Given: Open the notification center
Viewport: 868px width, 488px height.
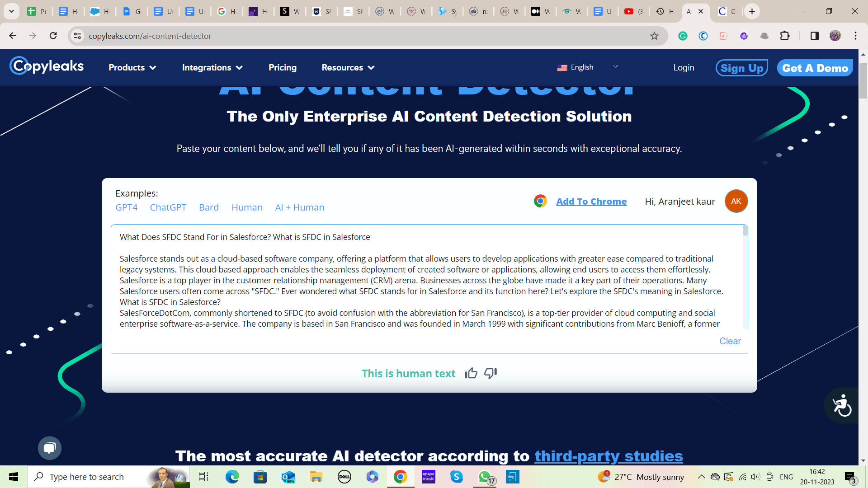Looking at the screenshot, I should (850, 477).
